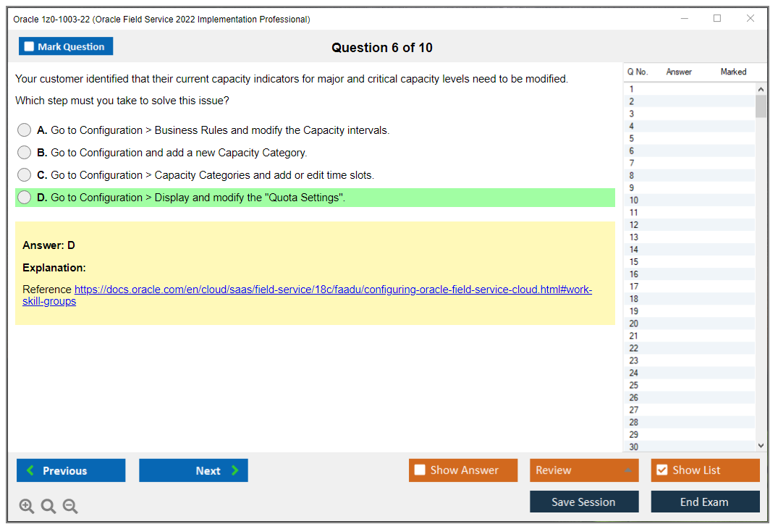778x532 pixels.
Task: Enable the Show Answer checkbox
Action: click(420, 470)
